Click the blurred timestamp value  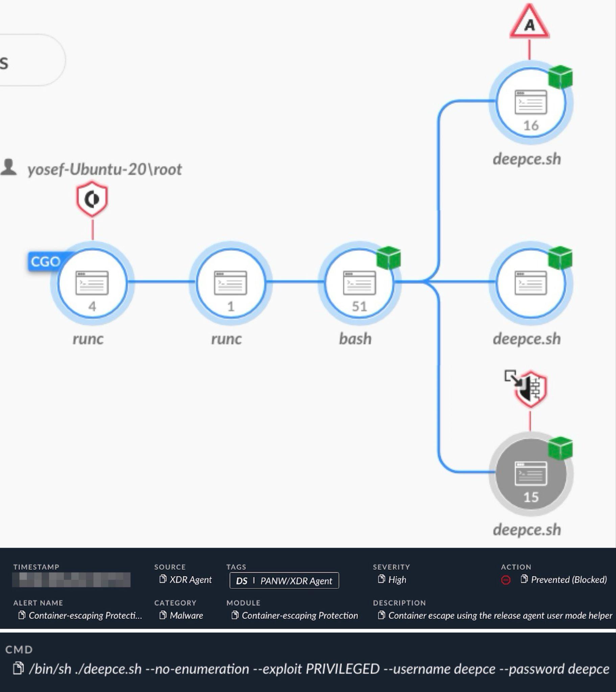(x=71, y=579)
